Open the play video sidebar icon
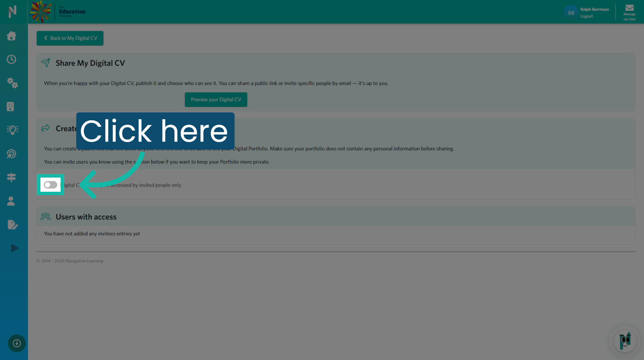Image resolution: width=644 pixels, height=360 pixels. [x=14, y=248]
